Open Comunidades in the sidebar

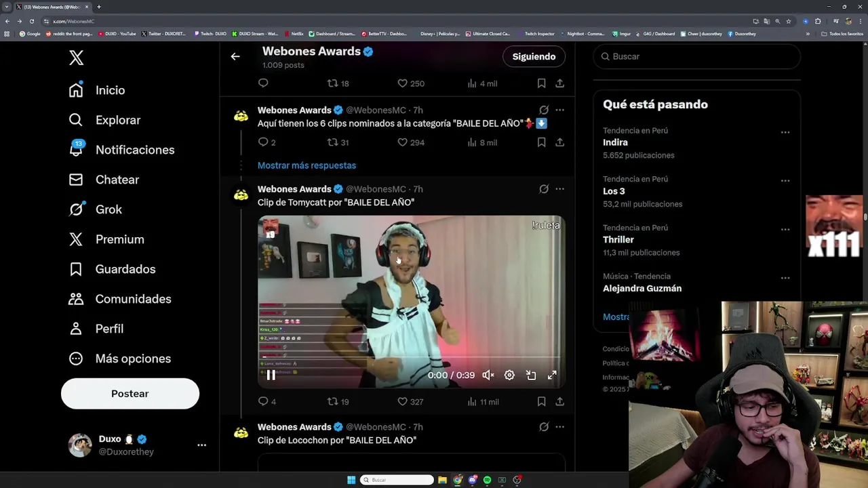tap(120, 299)
